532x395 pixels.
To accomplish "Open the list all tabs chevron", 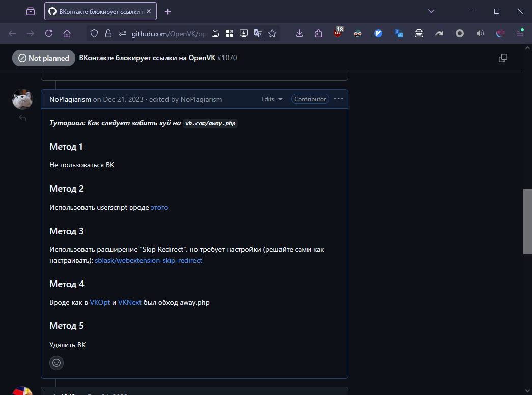I will click(431, 11).
